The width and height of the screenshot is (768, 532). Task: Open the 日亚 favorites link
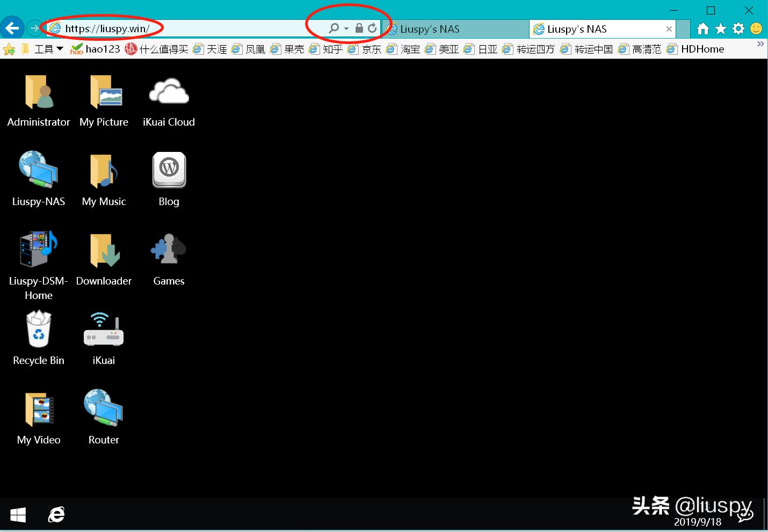pos(481,49)
